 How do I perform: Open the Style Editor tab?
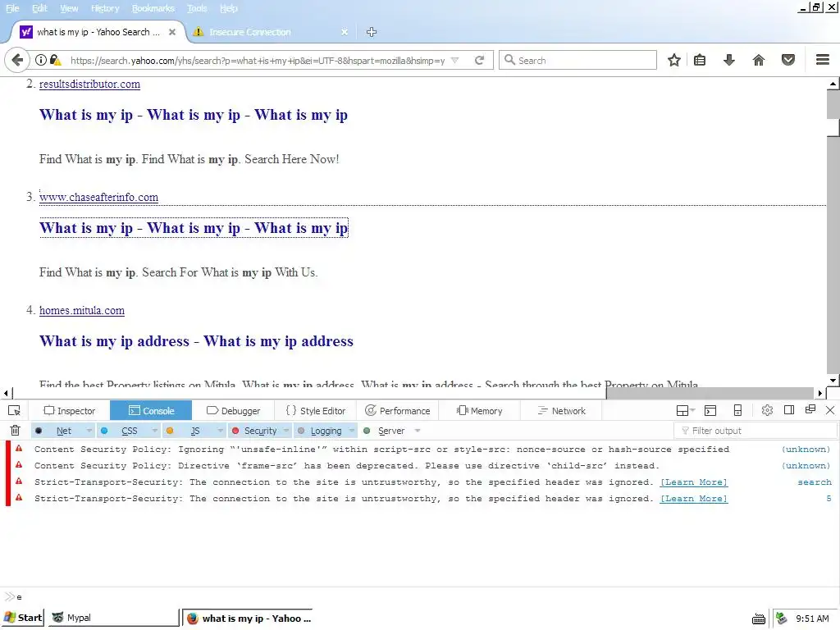316,411
